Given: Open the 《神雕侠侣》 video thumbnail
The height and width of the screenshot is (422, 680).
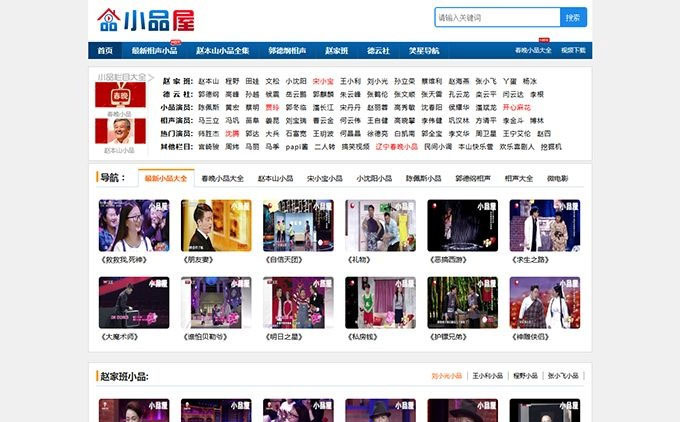Looking at the screenshot, I should click(x=545, y=303).
